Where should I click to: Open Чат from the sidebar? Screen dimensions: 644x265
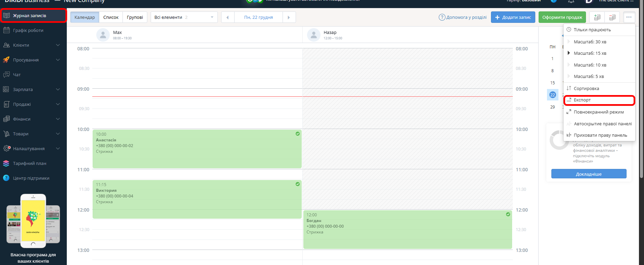pos(17,75)
